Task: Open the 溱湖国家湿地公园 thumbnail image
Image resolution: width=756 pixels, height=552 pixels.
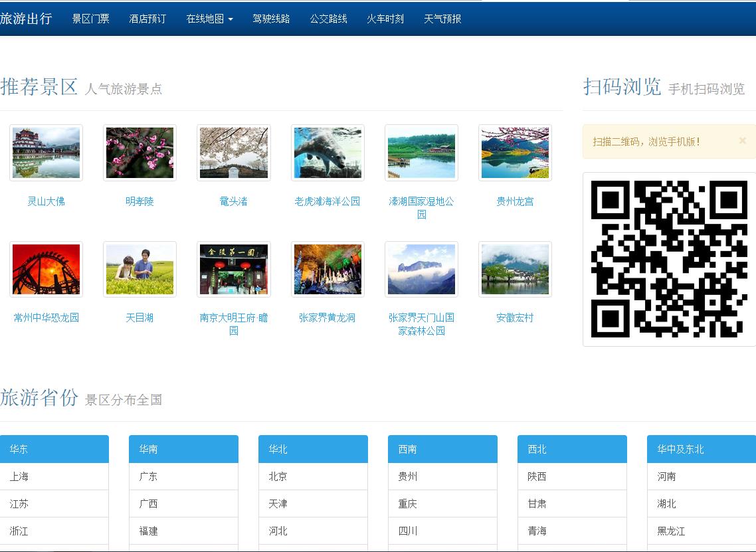Action: (x=421, y=153)
